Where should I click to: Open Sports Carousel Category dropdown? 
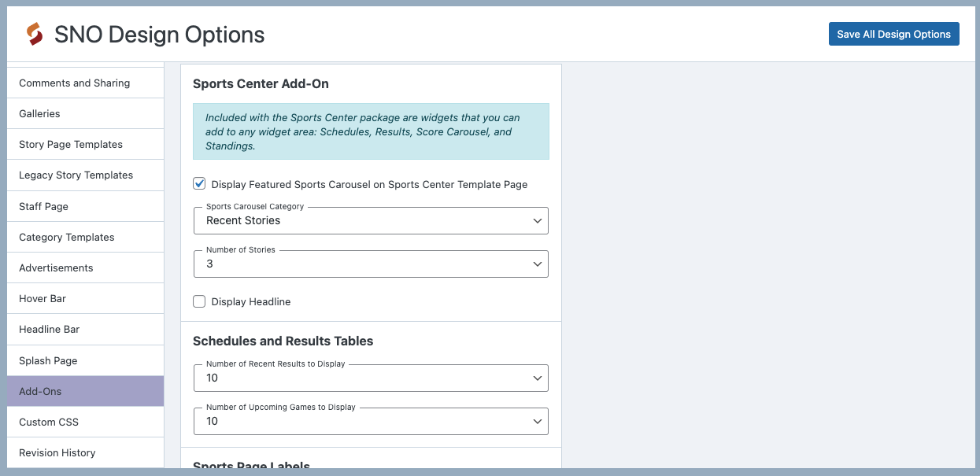(371, 220)
